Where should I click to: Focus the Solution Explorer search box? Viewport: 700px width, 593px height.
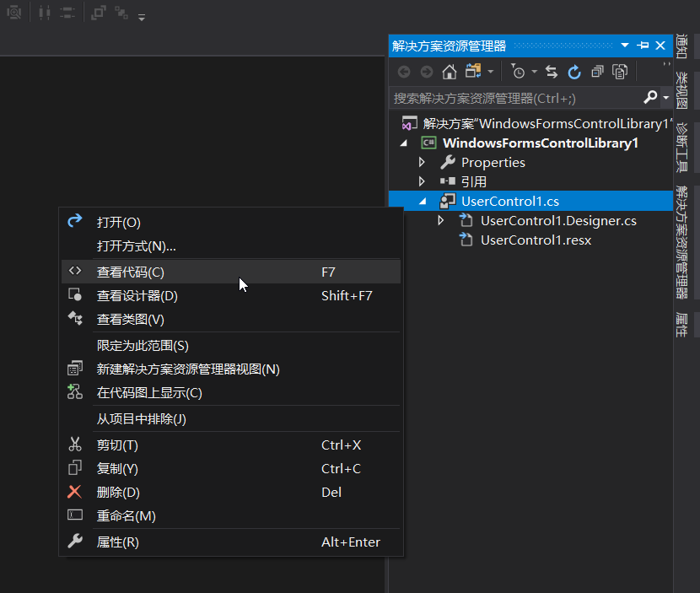[x=517, y=98]
